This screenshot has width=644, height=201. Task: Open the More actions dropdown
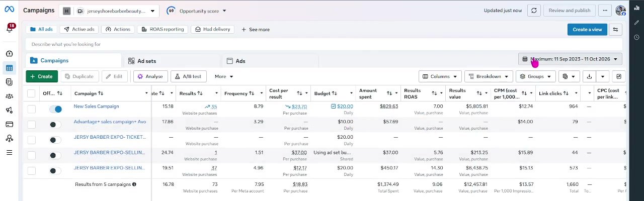click(x=224, y=76)
